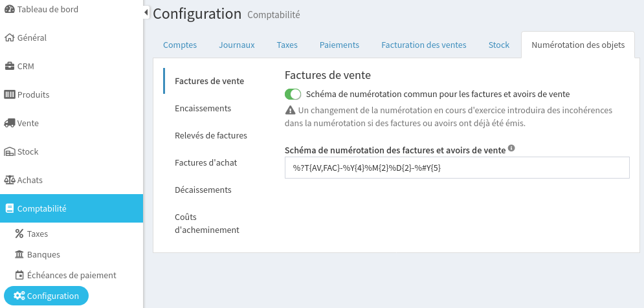Collapse the Comptabilité menu section
The image size is (644, 308).
(71, 208)
